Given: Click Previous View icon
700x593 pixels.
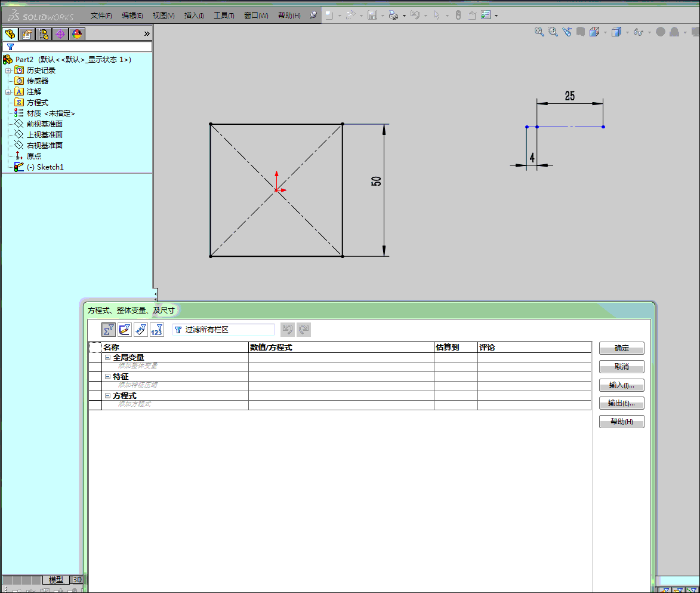Looking at the screenshot, I should pyautogui.click(x=567, y=32).
